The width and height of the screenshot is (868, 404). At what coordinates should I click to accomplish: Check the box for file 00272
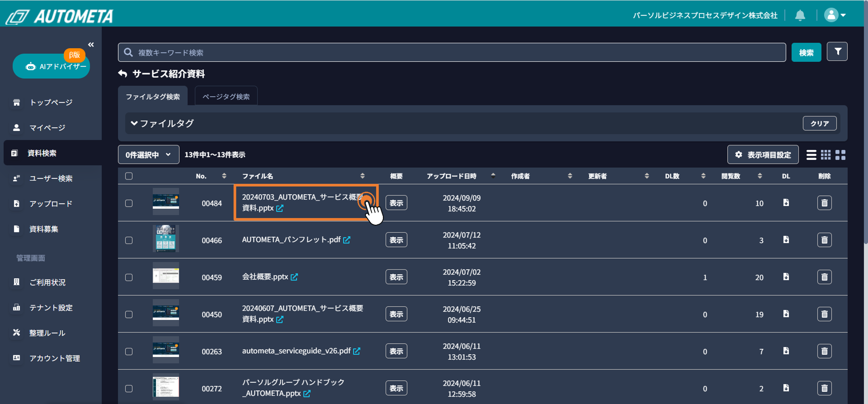coord(129,388)
